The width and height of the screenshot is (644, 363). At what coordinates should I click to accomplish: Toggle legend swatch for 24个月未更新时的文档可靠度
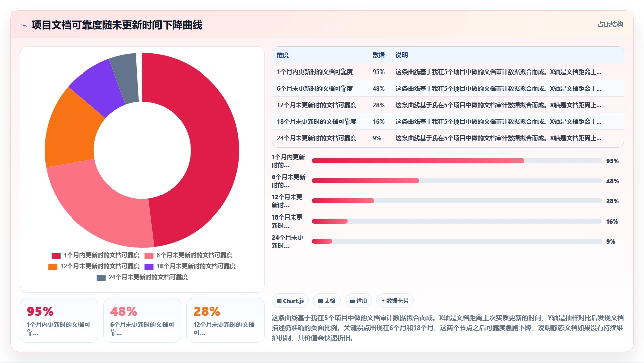click(101, 277)
